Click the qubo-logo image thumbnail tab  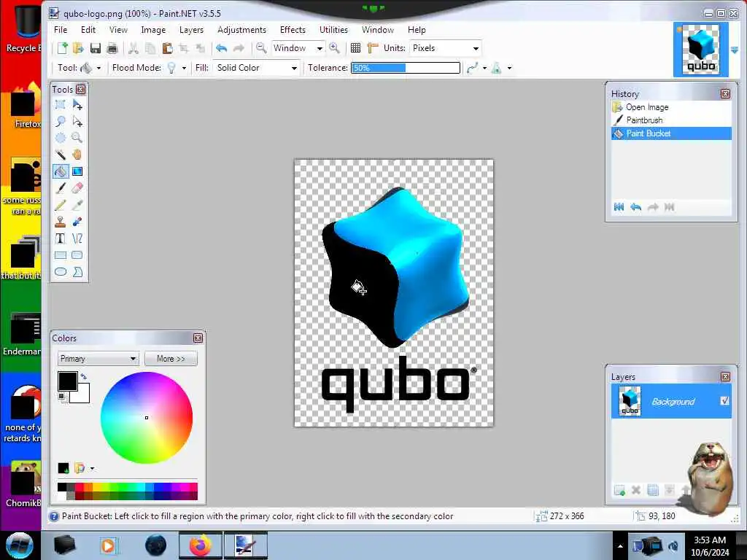701,49
